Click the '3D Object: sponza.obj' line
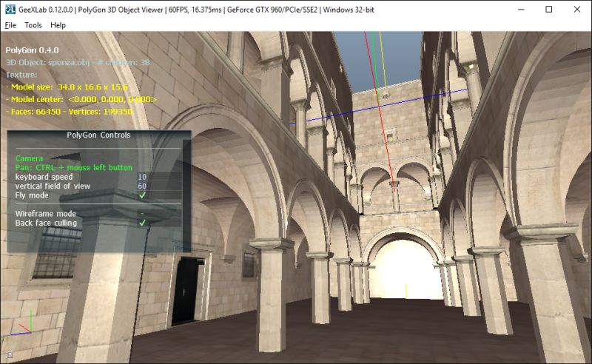The image size is (592, 364). pyautogui.click(x=78, y=62)
